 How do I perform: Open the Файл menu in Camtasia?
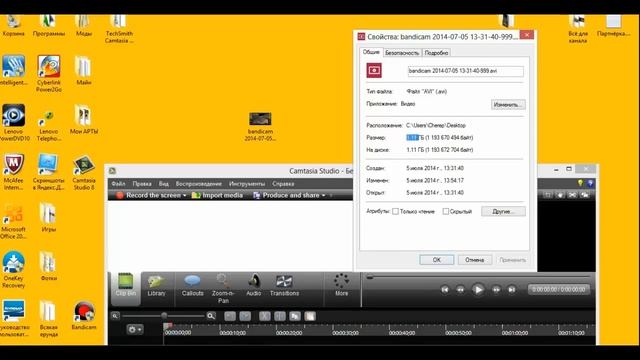[118, 184]
